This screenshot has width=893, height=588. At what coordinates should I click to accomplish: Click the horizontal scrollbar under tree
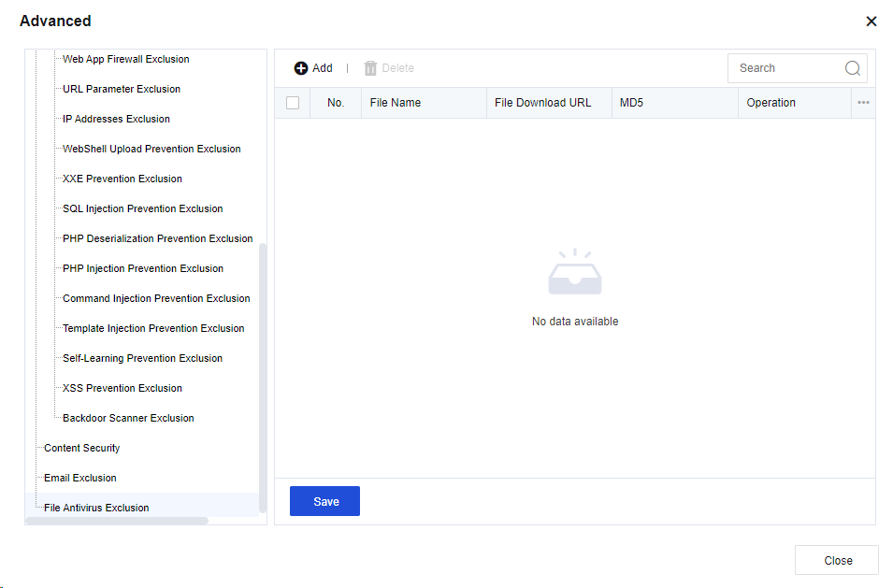point(117,521)
